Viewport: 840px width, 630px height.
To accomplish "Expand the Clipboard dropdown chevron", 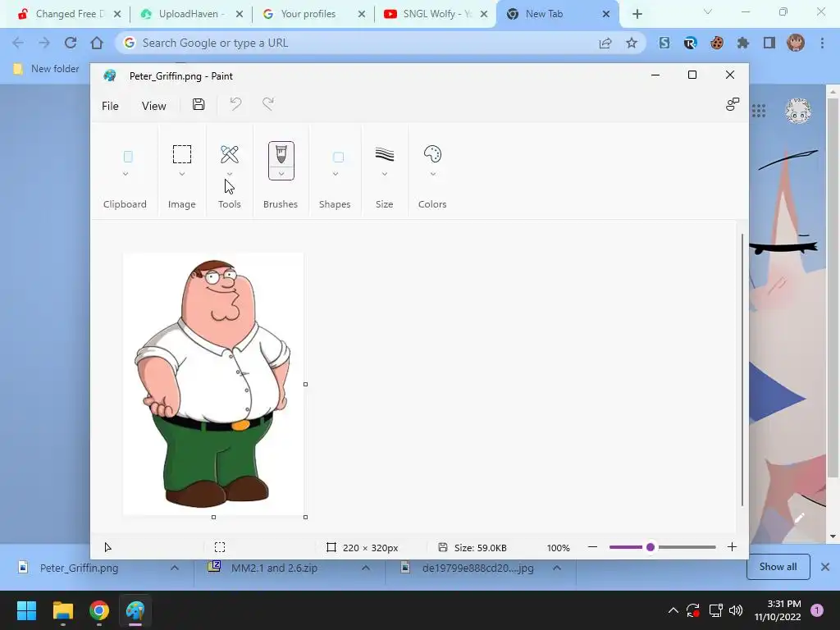I will (126, 174).
